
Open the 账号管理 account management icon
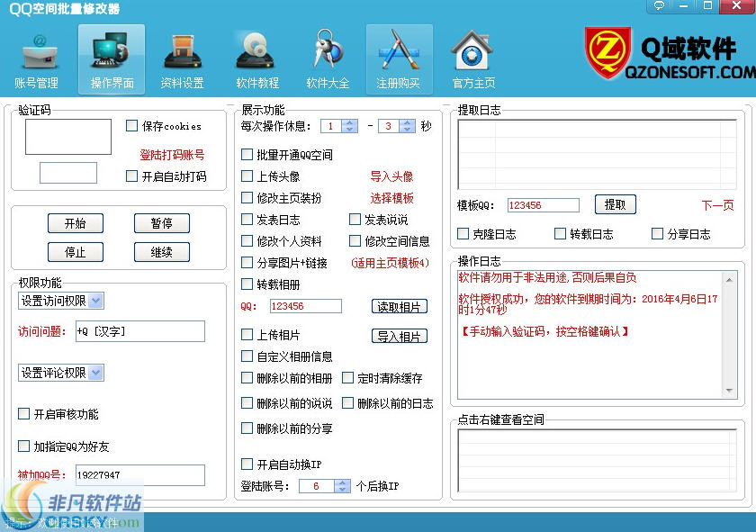[x=37, y=60]
